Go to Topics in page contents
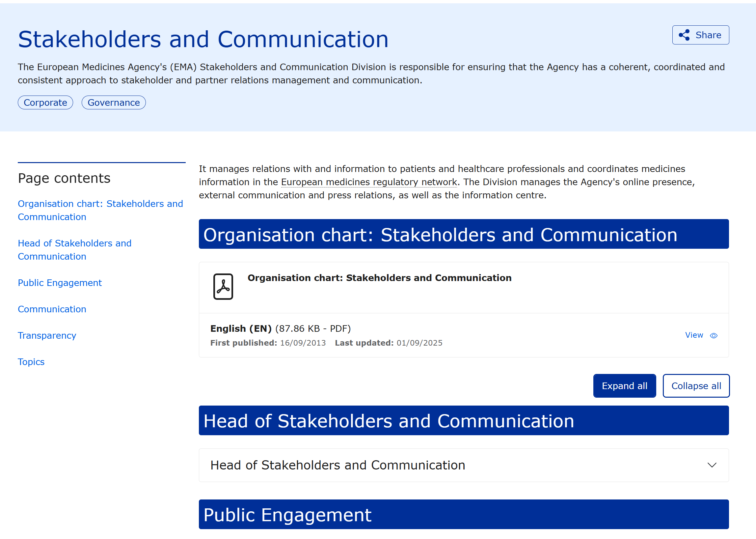The image size is (756, 539). click(x=31, y=362)
